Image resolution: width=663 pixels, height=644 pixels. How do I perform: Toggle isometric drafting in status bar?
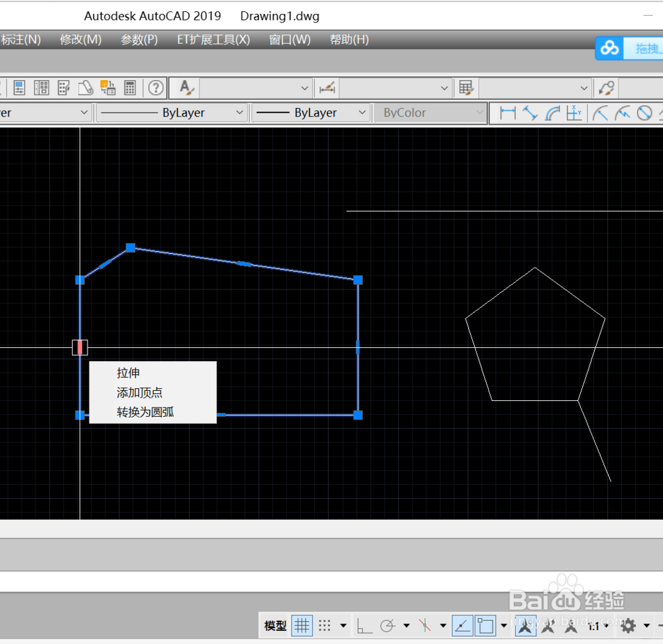(424, 625)
